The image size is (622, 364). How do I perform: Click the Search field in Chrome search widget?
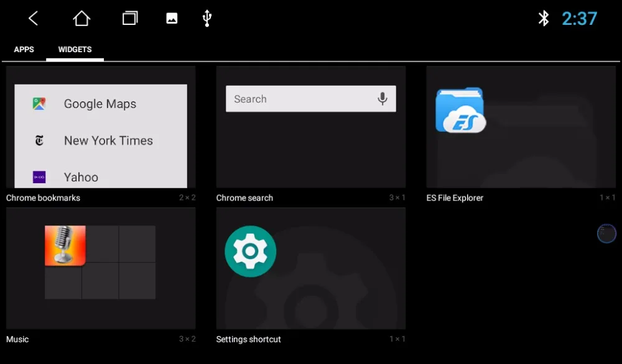click(310, 99)
